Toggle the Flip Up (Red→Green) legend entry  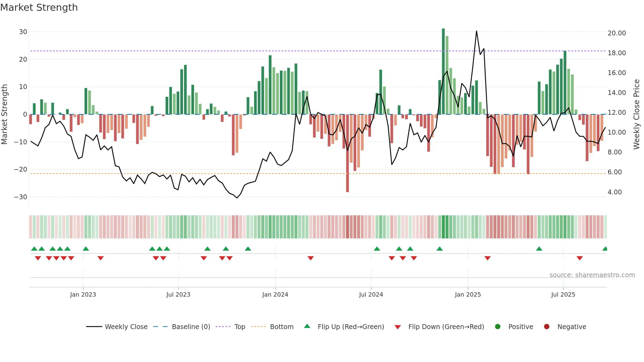344,327
